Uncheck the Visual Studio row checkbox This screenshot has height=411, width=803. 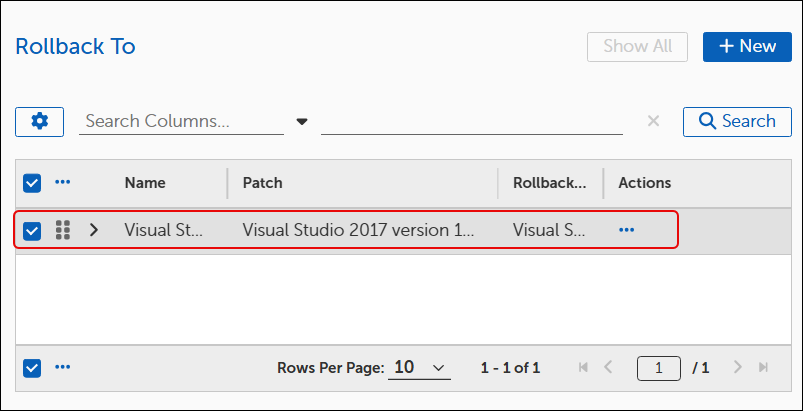coord(32,231)
